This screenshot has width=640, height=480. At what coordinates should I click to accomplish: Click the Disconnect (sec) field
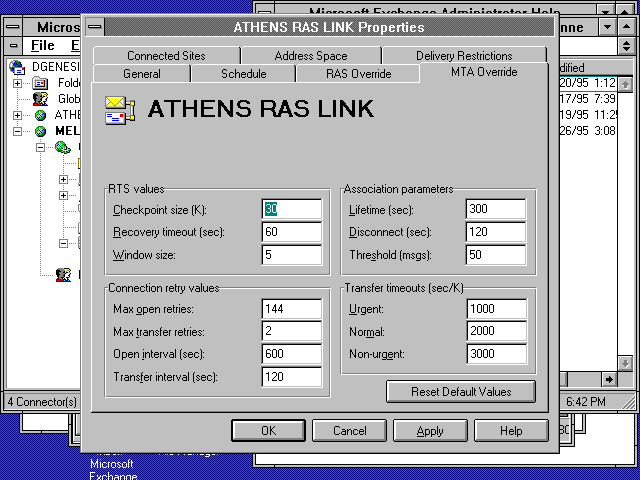coord(496,232)
